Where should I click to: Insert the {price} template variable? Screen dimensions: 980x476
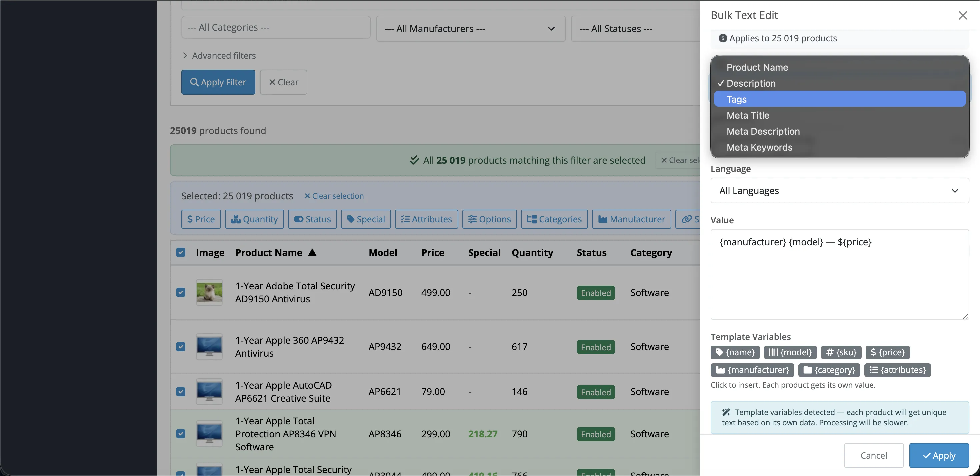click(x=888, y=352)
